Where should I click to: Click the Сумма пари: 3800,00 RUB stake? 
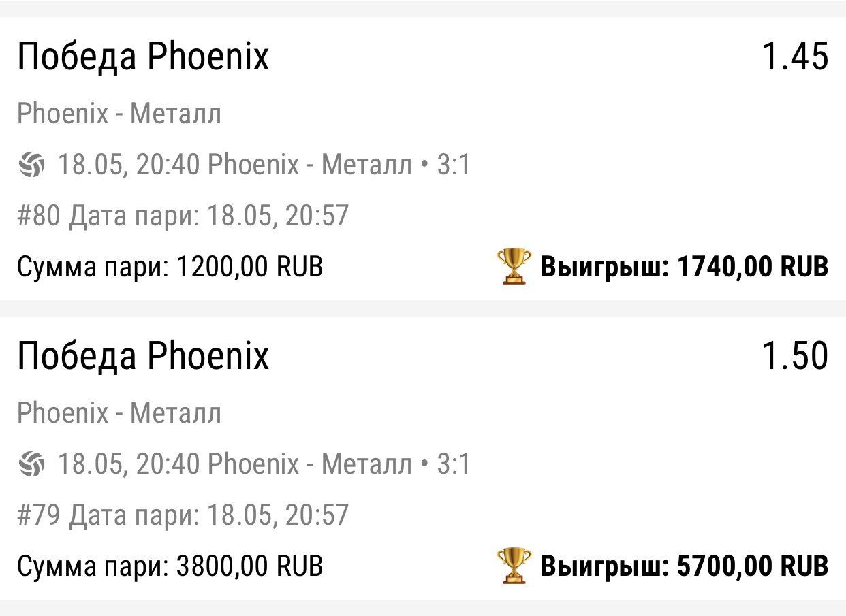pos(170,567)
